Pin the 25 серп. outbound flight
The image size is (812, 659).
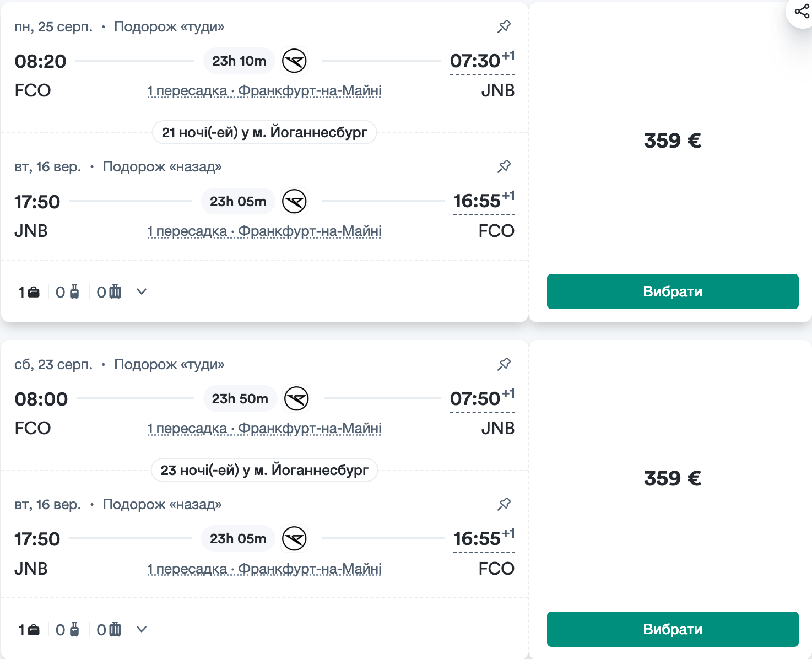pyautogui.click(x=504, y=26)
